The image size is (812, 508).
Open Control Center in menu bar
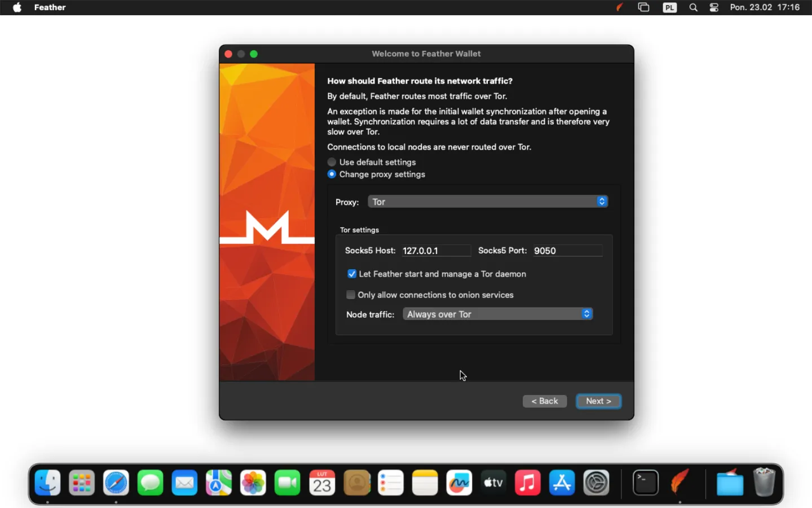click(715, 8)
